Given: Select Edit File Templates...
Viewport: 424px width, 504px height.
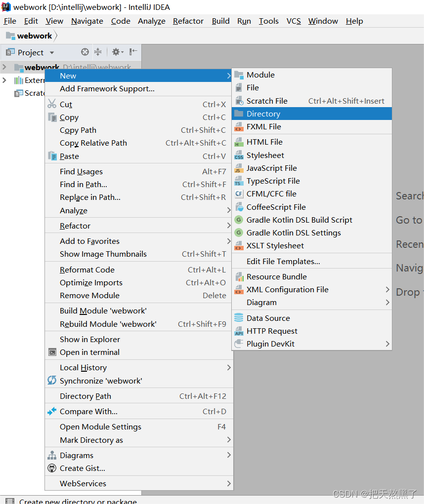Looking at the screenshot, I should [x=312, y=261].
